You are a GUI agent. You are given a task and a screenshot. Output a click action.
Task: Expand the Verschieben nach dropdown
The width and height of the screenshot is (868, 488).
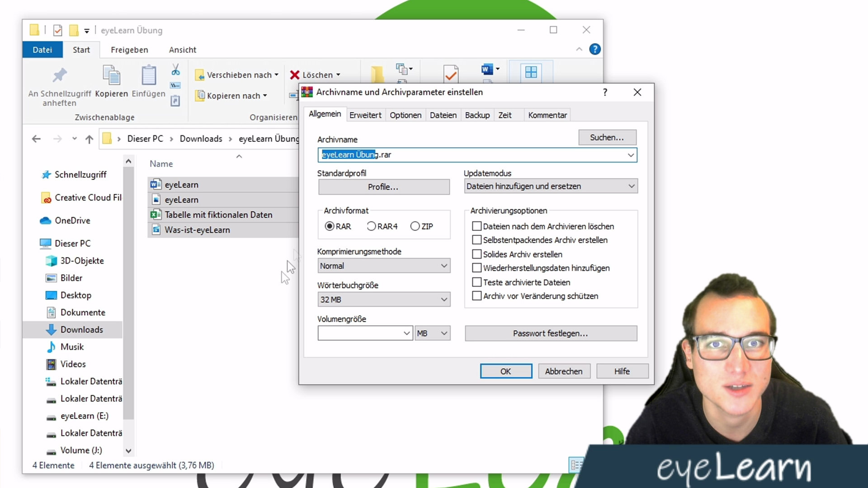[x=276, y=75]
